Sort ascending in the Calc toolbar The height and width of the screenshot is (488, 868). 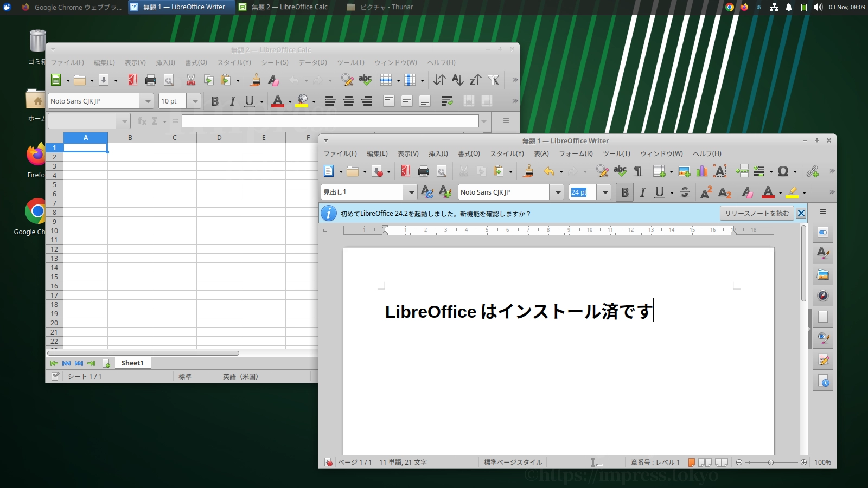457,80
